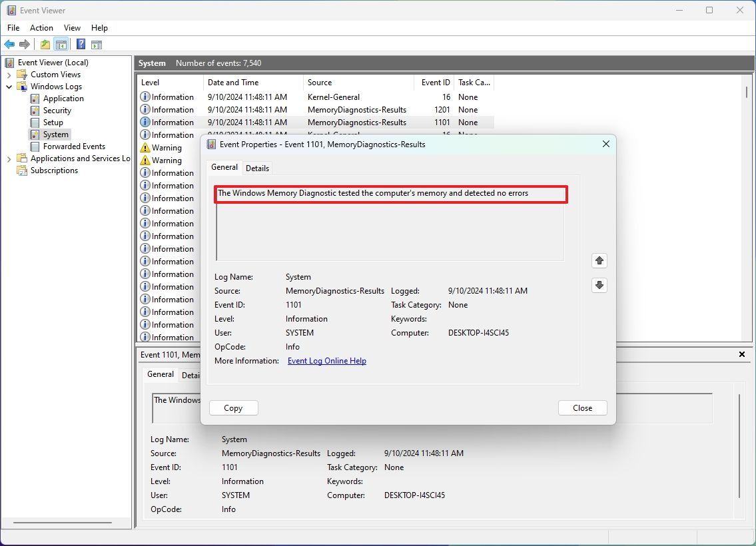Click the Help toolbar icon
This screenshot has width=756, height=546.
81,44
